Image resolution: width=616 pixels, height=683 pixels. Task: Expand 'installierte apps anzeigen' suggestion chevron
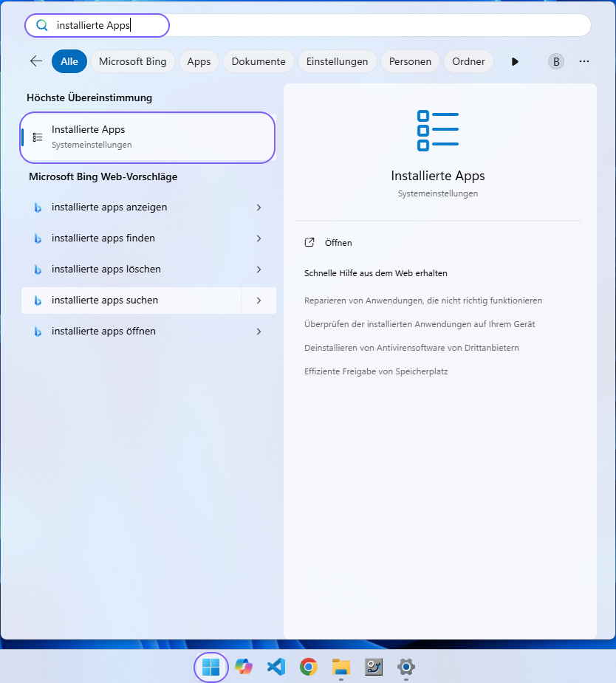259,207
